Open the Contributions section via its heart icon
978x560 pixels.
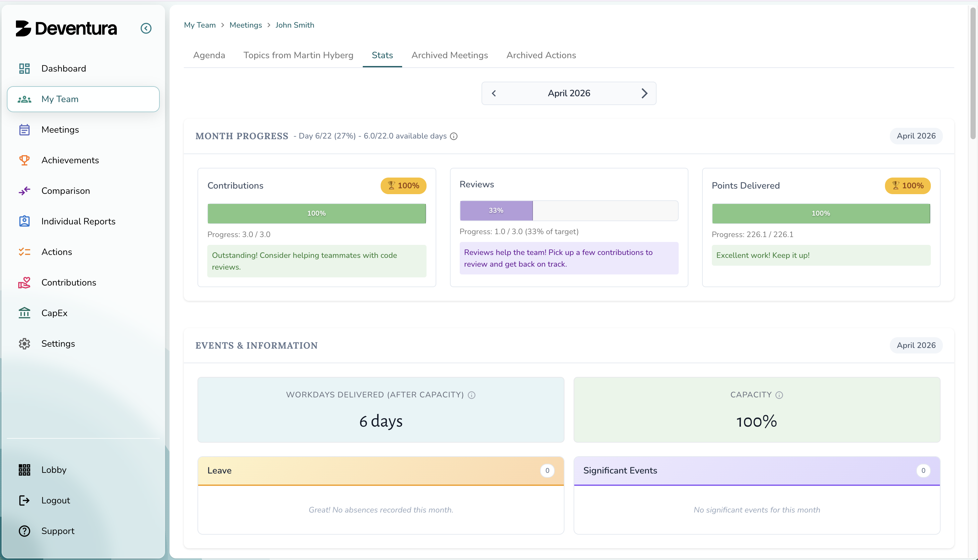pos(24,283)
